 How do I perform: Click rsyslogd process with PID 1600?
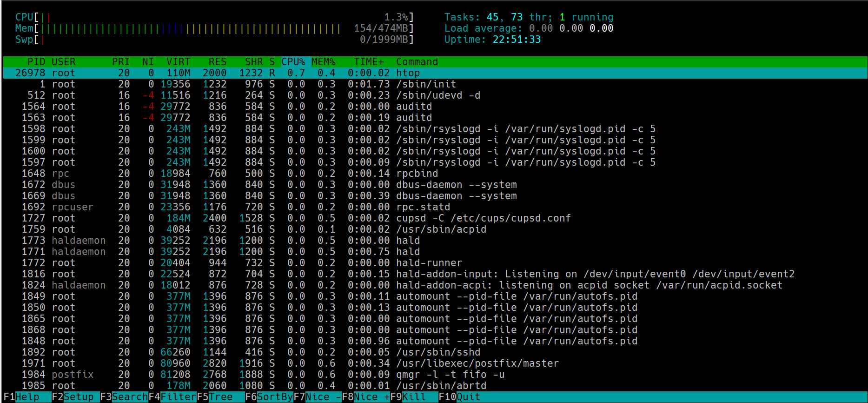point(435,151)
